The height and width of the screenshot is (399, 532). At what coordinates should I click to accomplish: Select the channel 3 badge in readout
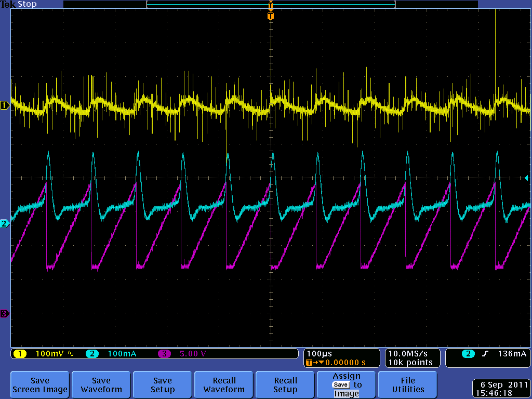[x=164, y=354]
